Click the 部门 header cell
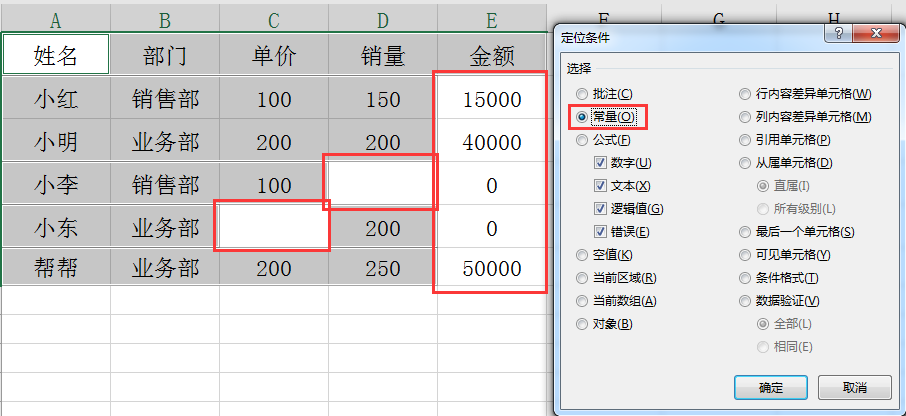 pyautogui.click(x=165, y=54)
